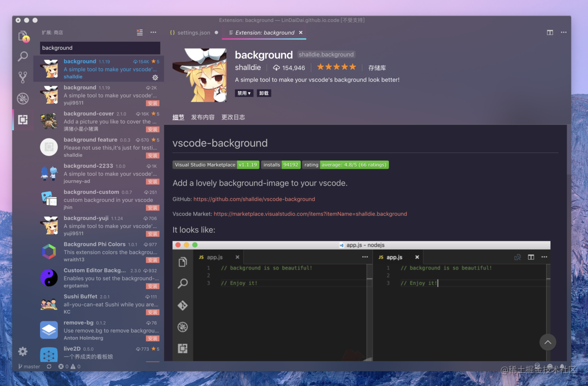Switch to the 发布内容 tab
Image resolution: width=588 pixels, height=386 pixels.
203,117
